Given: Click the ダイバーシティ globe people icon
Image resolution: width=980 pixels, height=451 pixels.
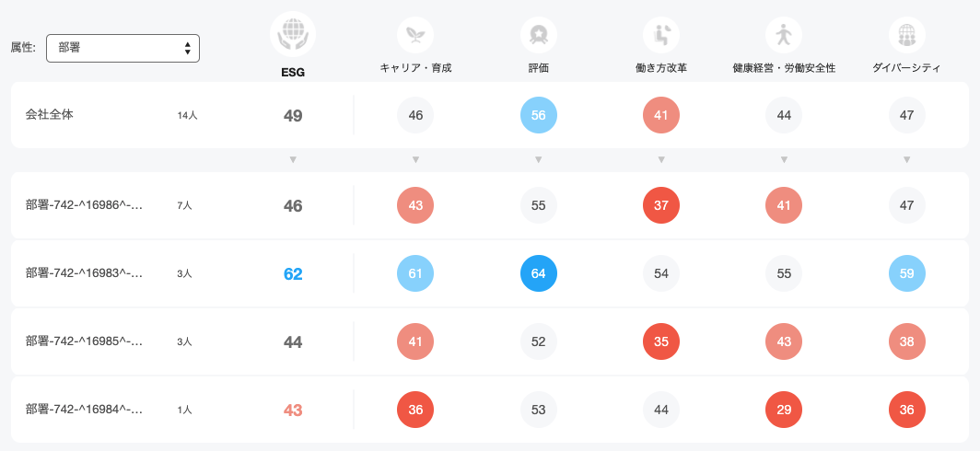Looking at the screenshot, I should 907,35.
